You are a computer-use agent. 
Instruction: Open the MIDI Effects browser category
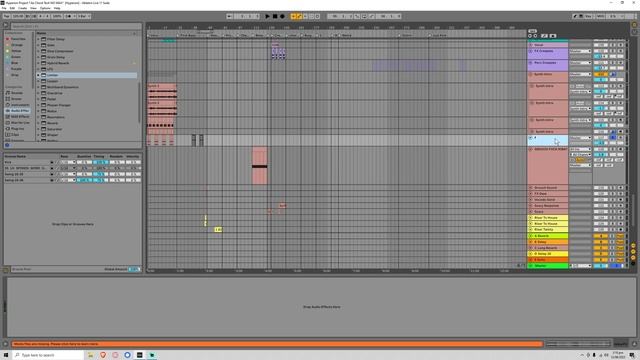[19, 117]
